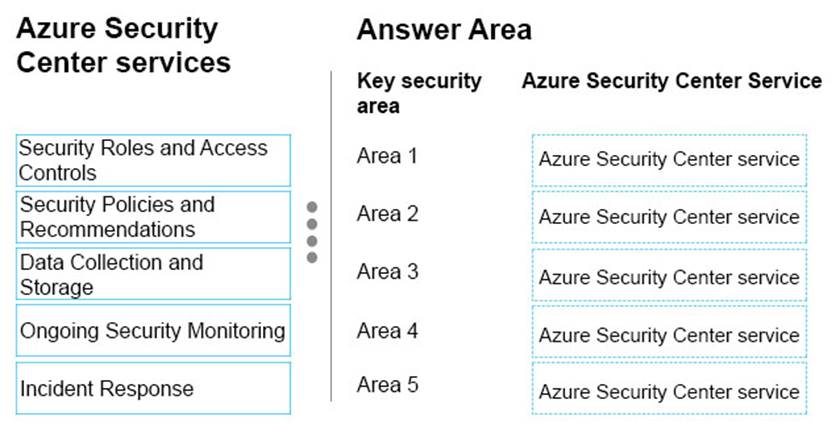Click the Data Collection and Storage box
Image resolution: width=840 pixels, height=433 pixels.
[x=153, y=274]
